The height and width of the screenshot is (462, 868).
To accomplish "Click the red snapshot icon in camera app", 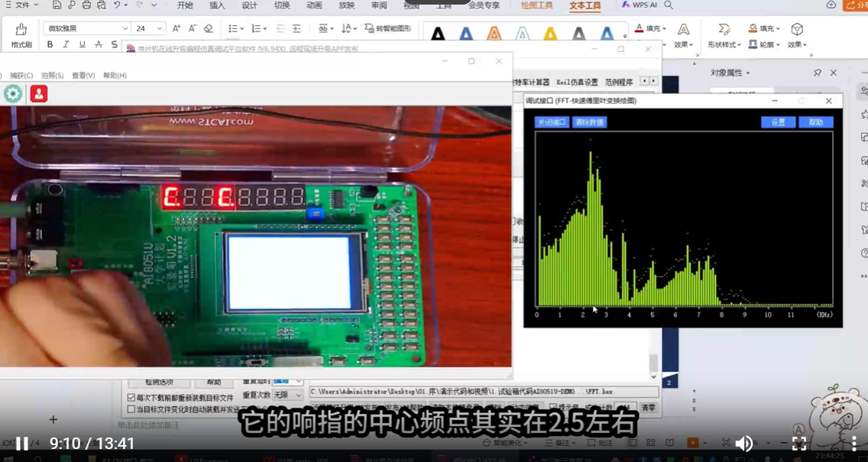I will 39,93.
